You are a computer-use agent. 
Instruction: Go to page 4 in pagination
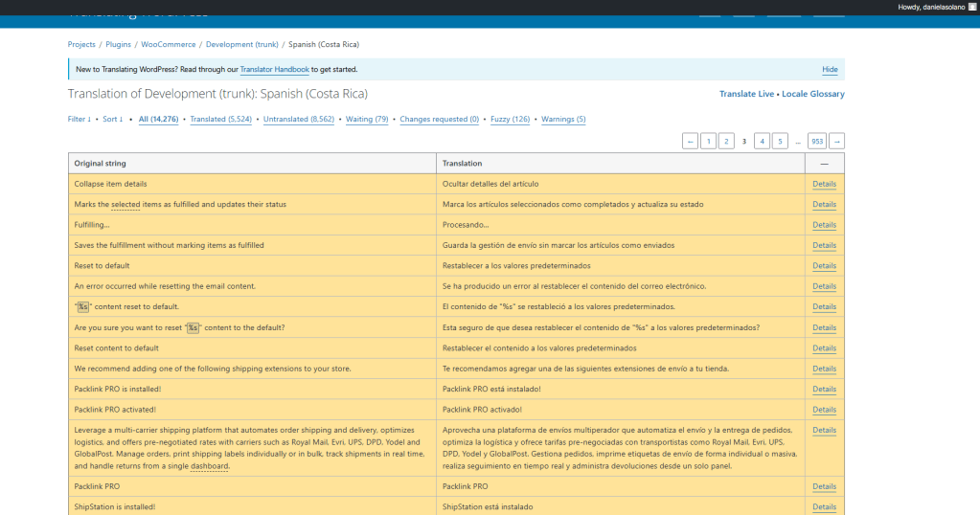pos(763,142)
